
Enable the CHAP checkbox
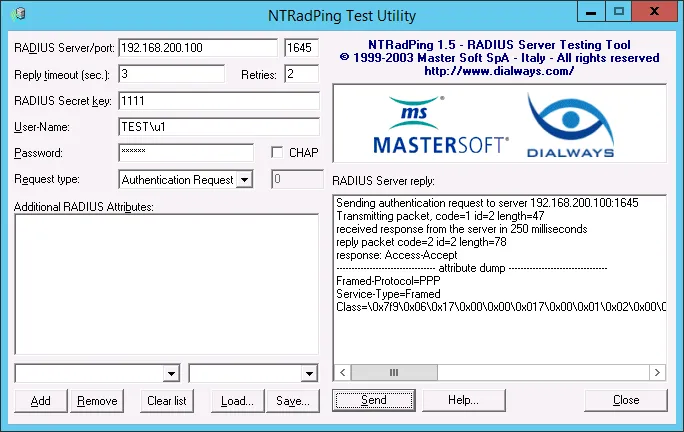[x=277, y=152]
